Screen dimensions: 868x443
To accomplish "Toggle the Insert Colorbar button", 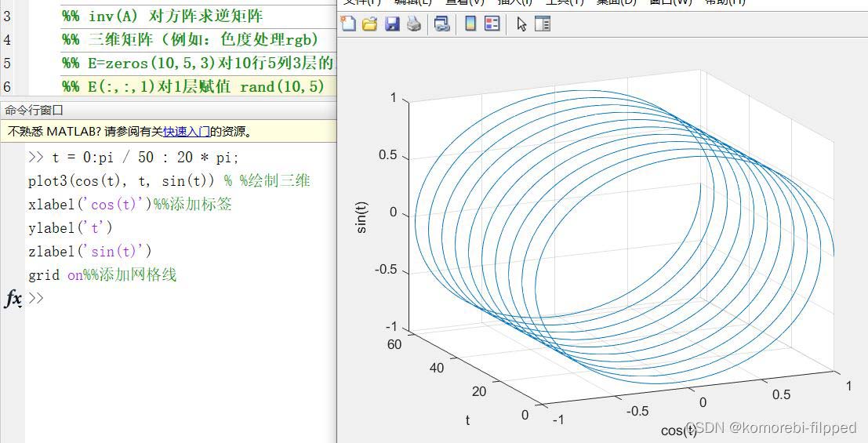I will (470, 24).
